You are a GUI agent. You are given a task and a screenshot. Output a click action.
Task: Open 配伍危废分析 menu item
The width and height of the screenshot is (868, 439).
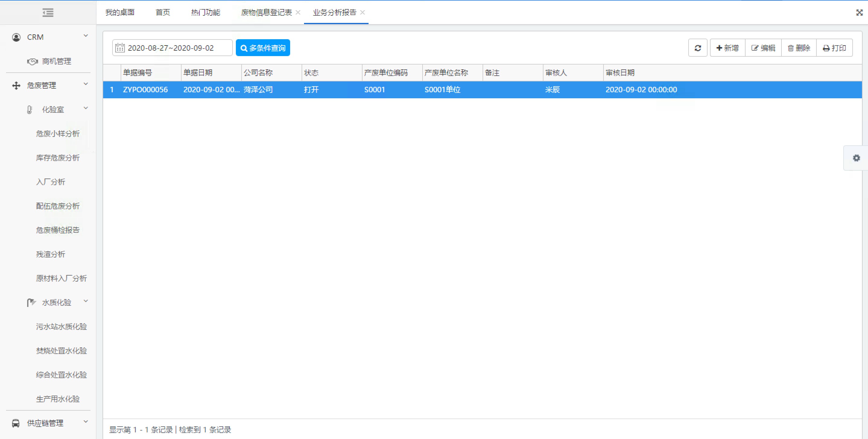click(x=58, y=206)
